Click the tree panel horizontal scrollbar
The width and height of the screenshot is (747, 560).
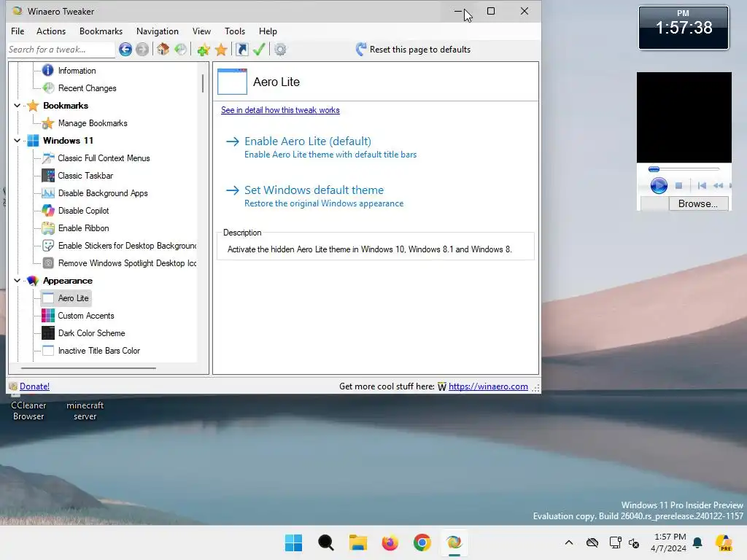tap(88, 368)
